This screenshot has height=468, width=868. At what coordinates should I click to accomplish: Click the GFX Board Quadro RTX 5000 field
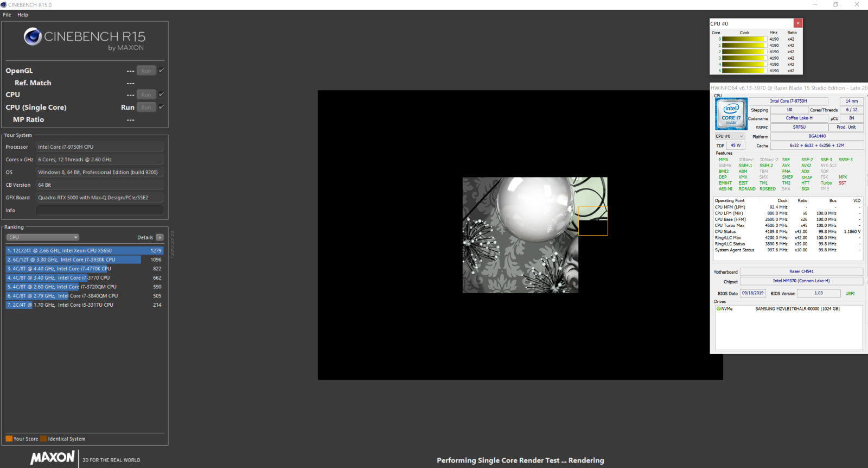pos(100,198)
